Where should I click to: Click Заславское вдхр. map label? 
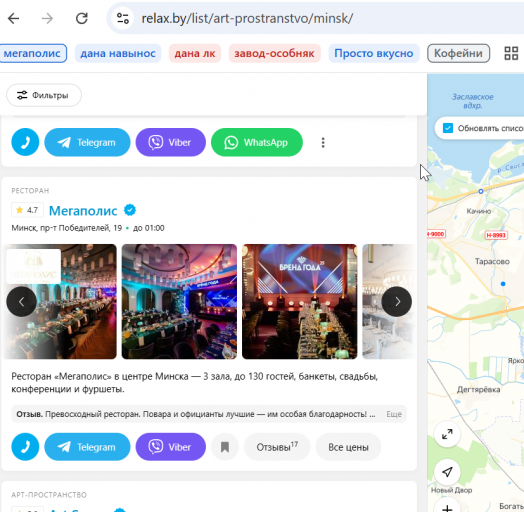[x=472, y=101]
